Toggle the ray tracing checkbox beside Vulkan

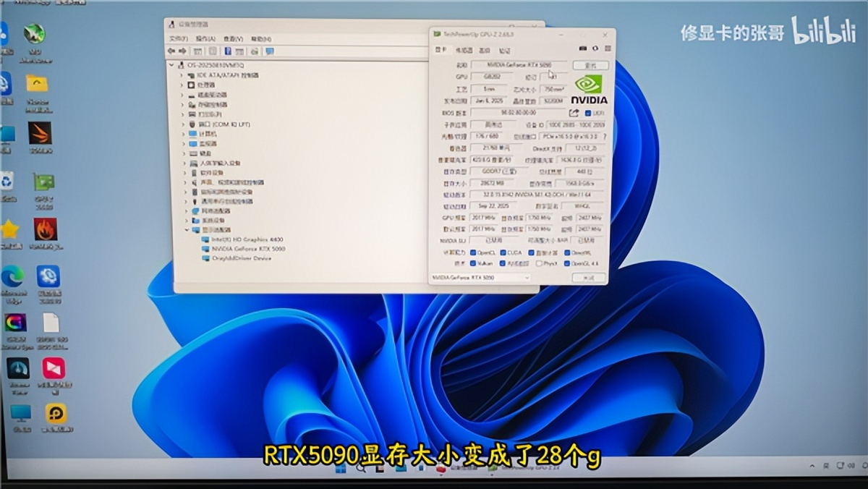[x=503, y=263]
